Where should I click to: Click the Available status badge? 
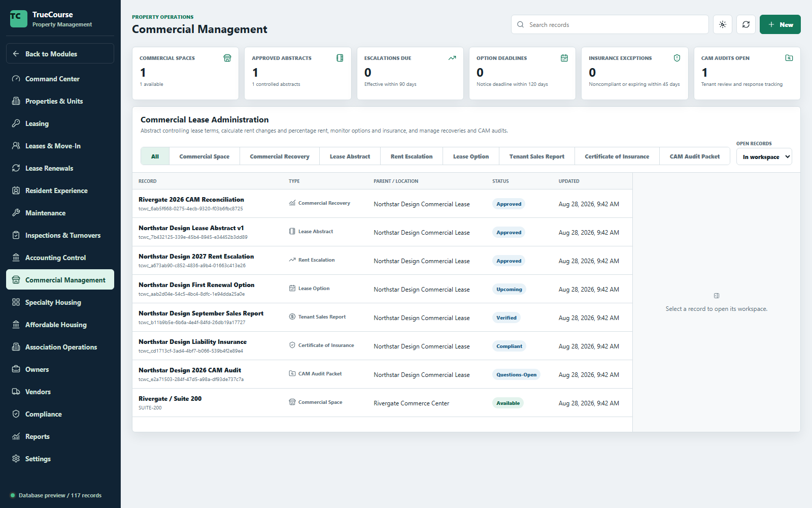click(x=508, y=403)
